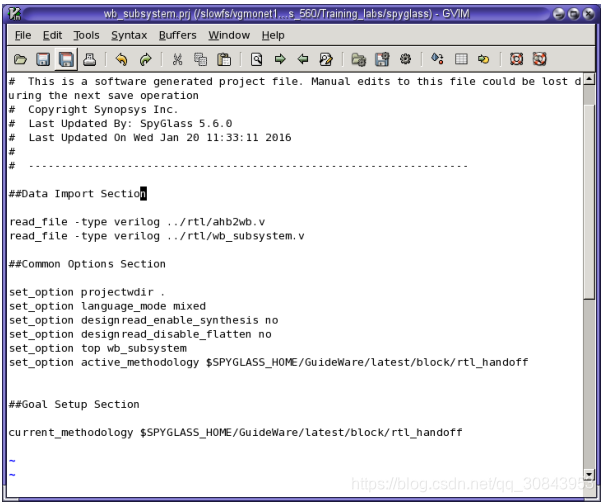Click the 'active_methodology' option line
The width and height of the screenshot is (604, 502).
point(268,362)
